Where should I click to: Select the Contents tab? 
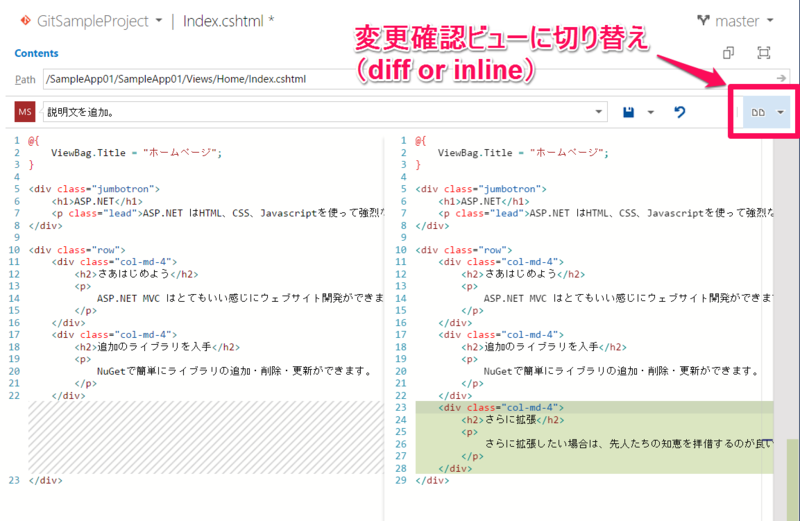coord(36,53)
